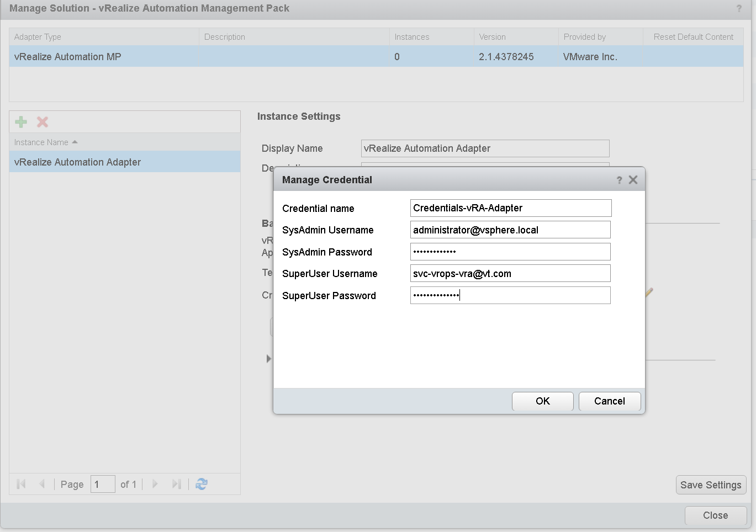The width and height of the screenshot is (756, 532).
Task: Refresh the instance list
Action: [x=200, y=484]
